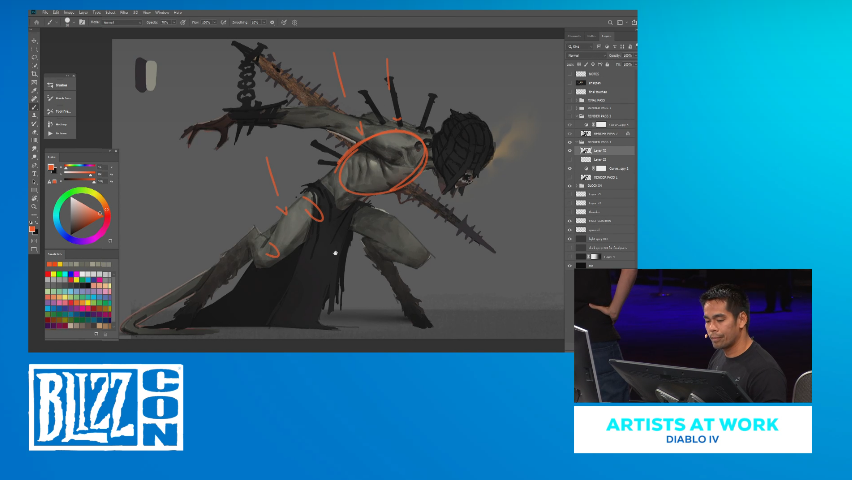852x480 pixels.
Task: Expand the BLOCK IN group
Action: click(577, 185)
